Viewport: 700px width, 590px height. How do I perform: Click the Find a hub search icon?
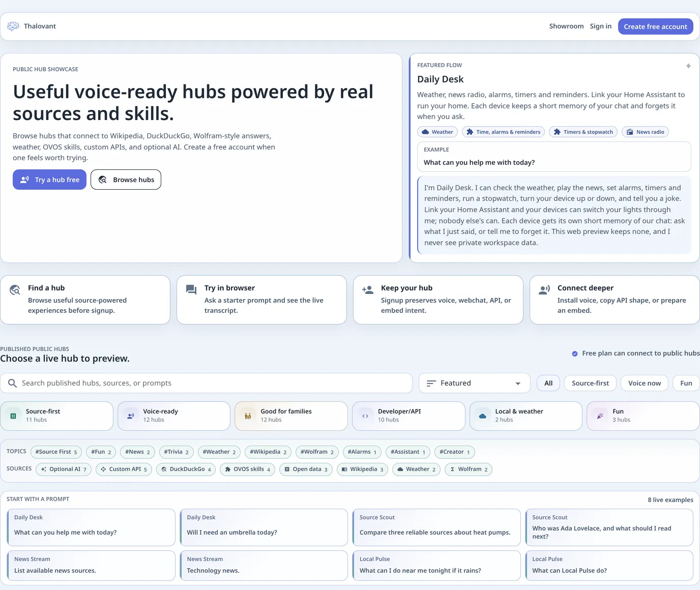coord(15,290)
